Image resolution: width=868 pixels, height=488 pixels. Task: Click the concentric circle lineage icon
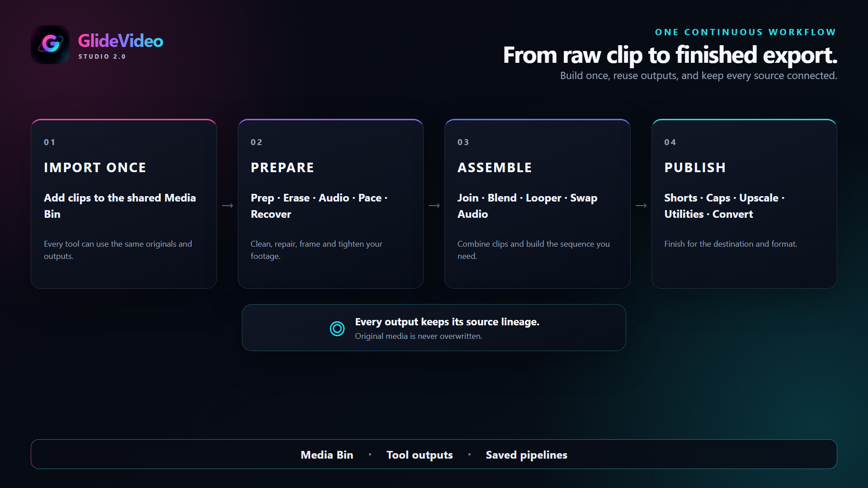pyautogui.click(x=337, y=328)
